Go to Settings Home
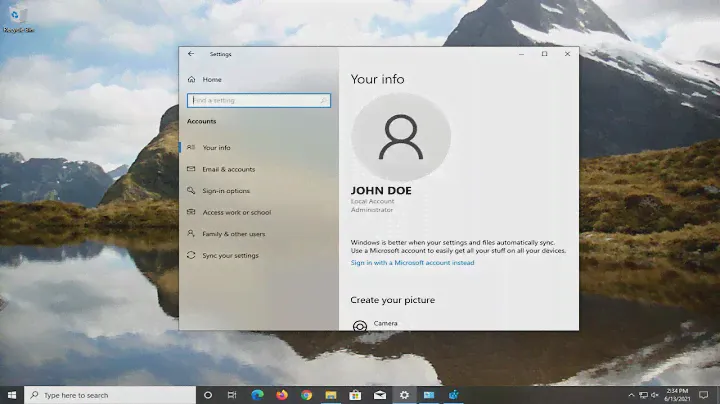This screenshot has height=404, width=720. point(212,79)
